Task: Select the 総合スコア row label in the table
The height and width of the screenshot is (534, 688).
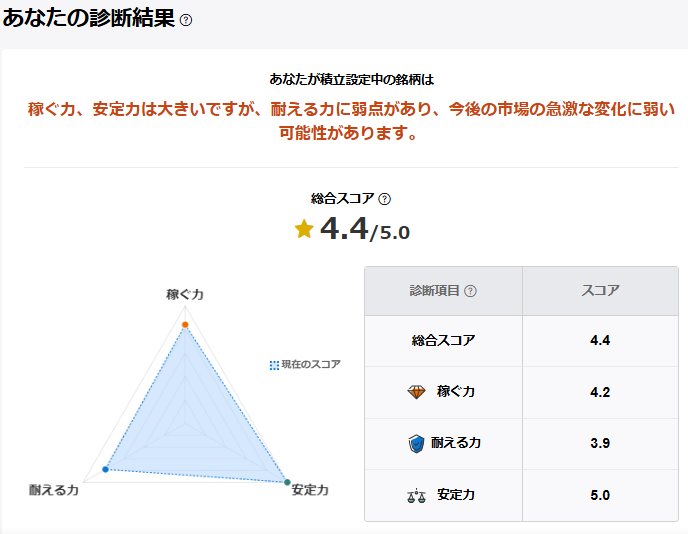Action: click(443, 340)
